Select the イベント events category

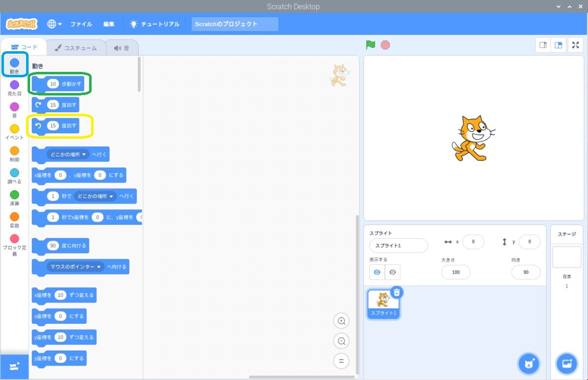click(15, 132)
